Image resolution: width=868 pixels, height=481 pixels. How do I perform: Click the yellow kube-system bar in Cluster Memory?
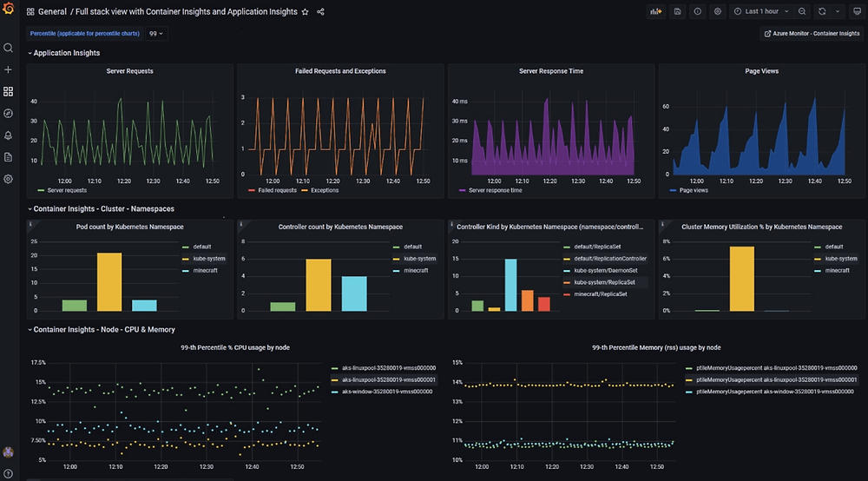(742, 279)
